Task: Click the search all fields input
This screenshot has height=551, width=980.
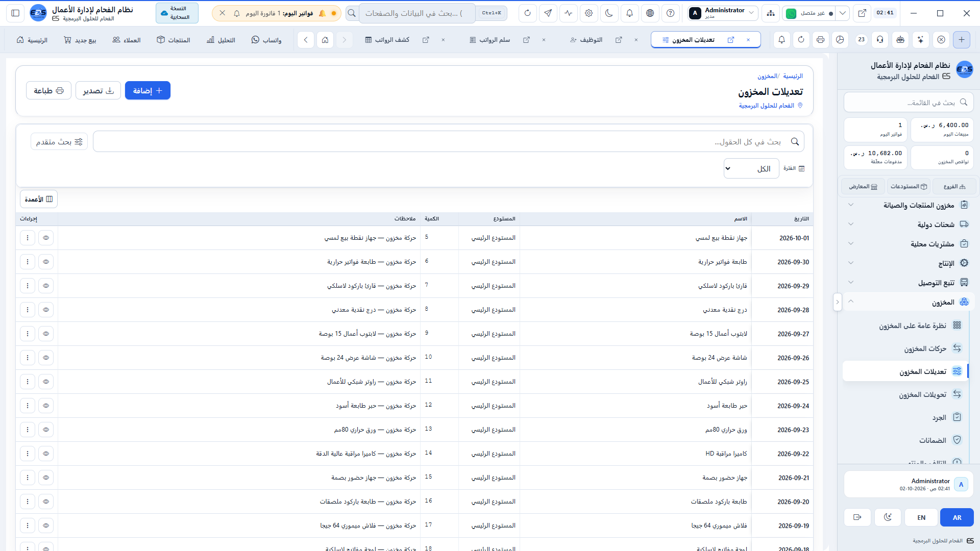Action: pyautogui.click(x=449, y=141)
